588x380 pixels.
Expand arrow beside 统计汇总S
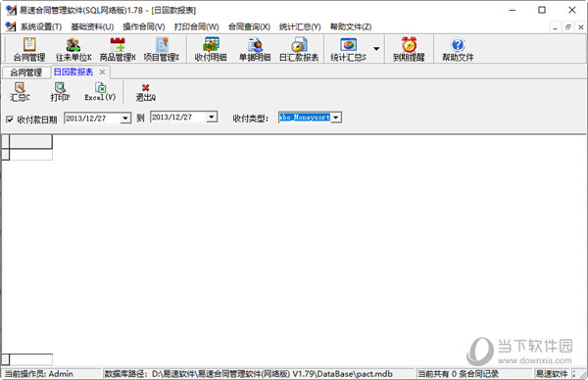pyautogui.click(x=376, y=49)
